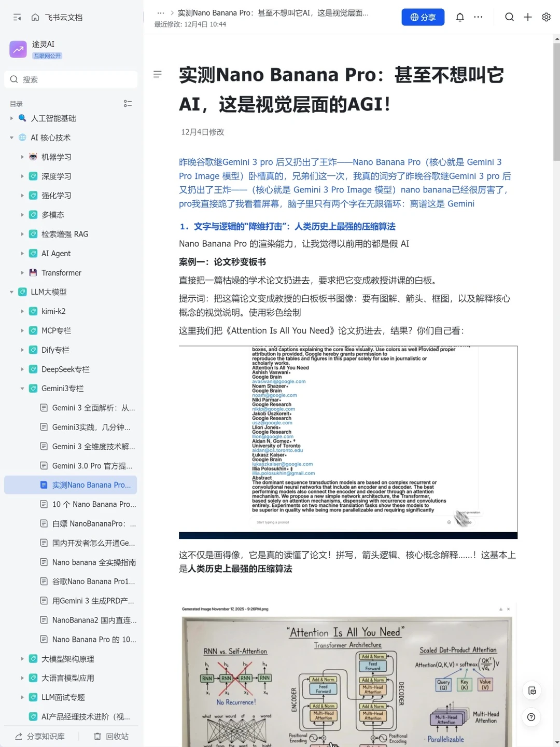Select the highlighted 实测Nano Banana Pro document
This screenshot has width=560, height=747.
tap(71, 485)
